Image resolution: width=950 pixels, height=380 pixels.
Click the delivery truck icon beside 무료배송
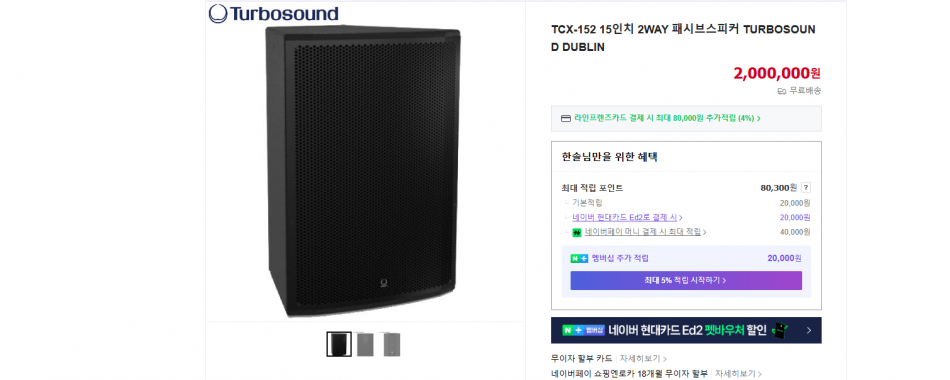(782, 91)
